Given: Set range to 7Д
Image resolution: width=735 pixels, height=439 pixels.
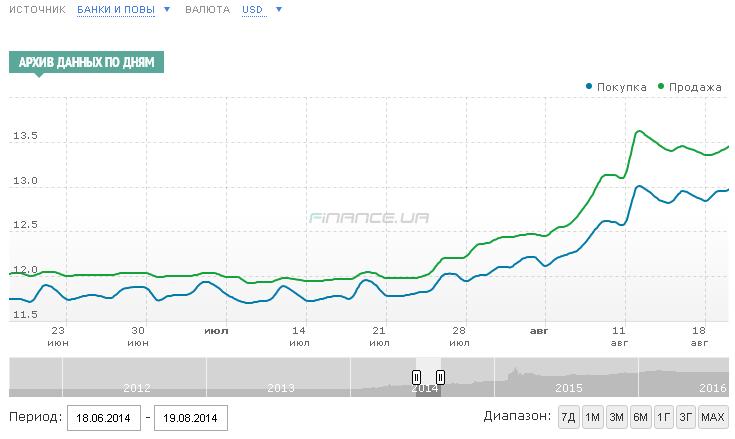Looking at the screenshot, I should 568,417.
